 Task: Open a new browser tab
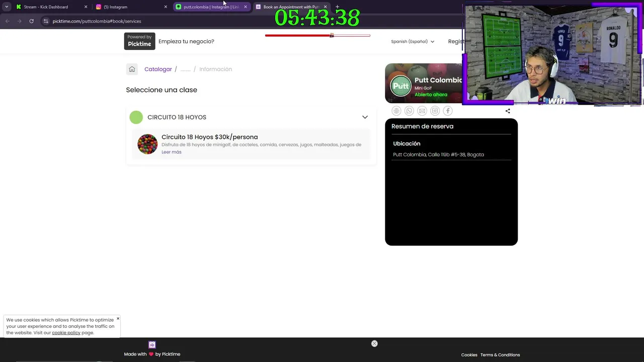pos(337,7)
